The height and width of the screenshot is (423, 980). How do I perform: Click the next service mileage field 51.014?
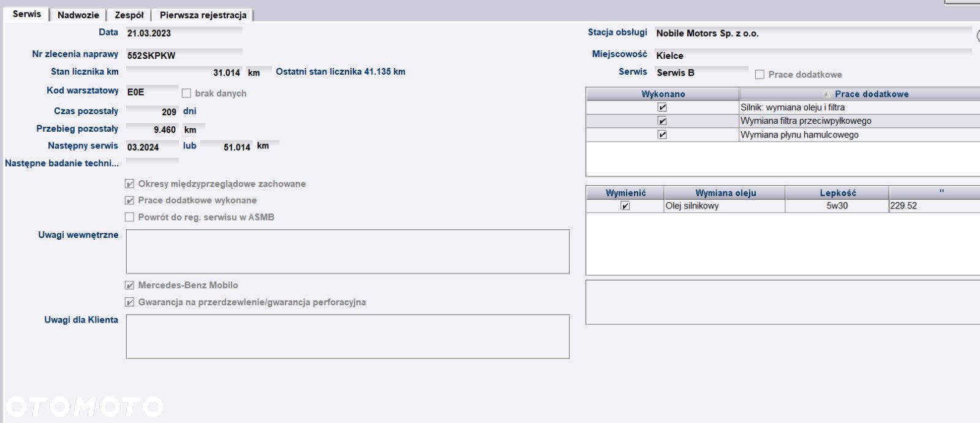[226, 147]
